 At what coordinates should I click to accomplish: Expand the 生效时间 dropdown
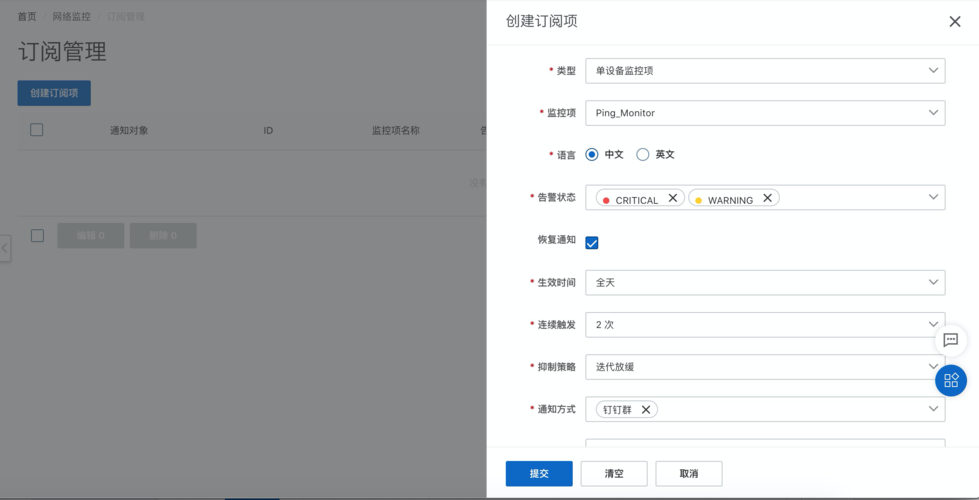click(x=765, y=283)
